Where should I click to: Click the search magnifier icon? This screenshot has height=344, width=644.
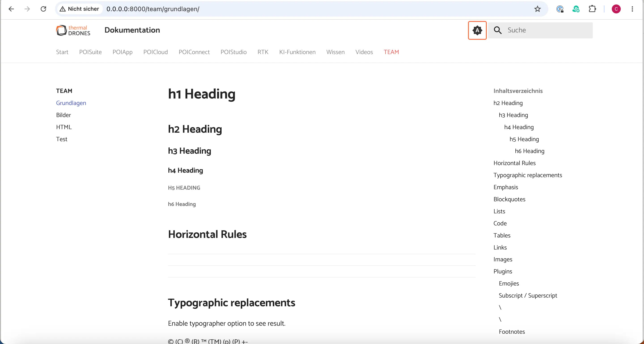point(498,30)
